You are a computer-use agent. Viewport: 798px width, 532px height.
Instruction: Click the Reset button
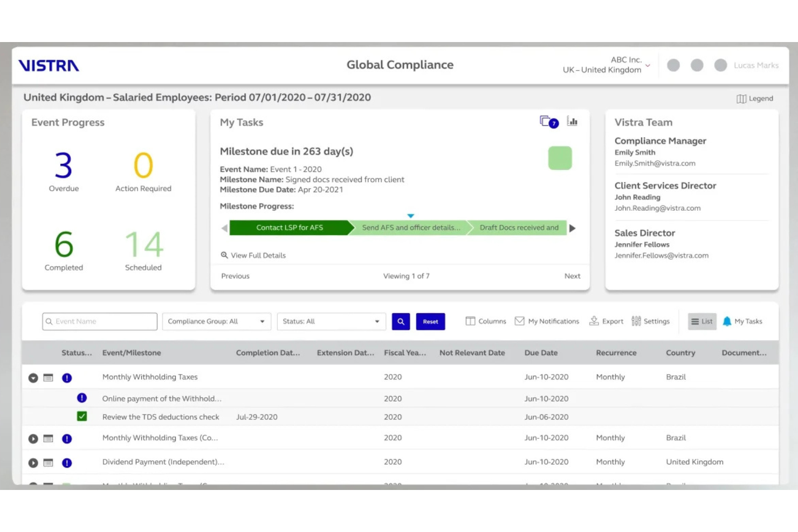pos(430,321)
